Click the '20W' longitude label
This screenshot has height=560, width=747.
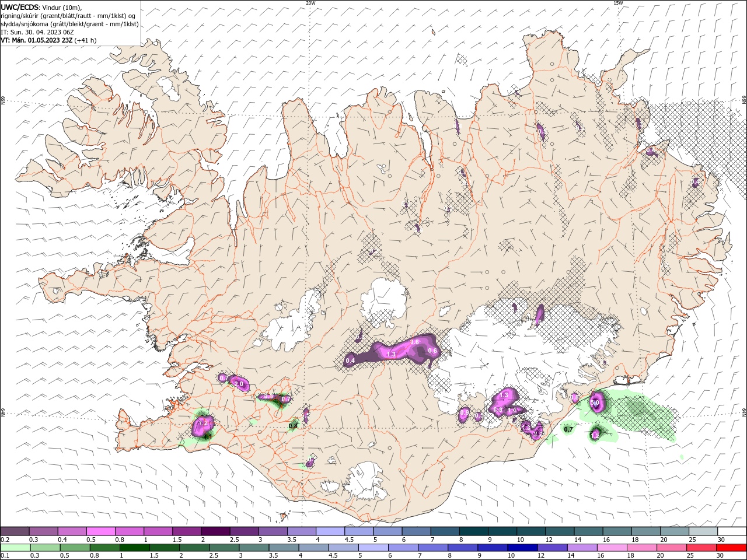310,3
